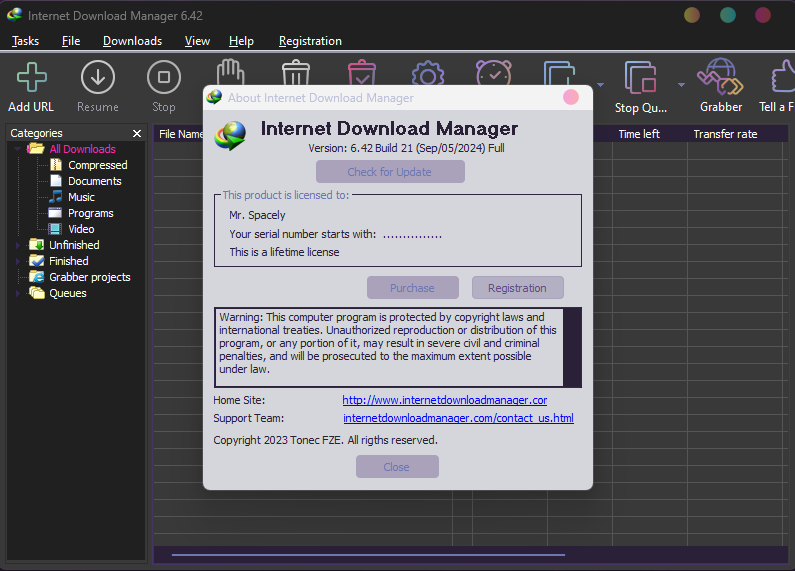Click the Programs window icon
Screen dimensions: 795x571
[x=55, y=212]
